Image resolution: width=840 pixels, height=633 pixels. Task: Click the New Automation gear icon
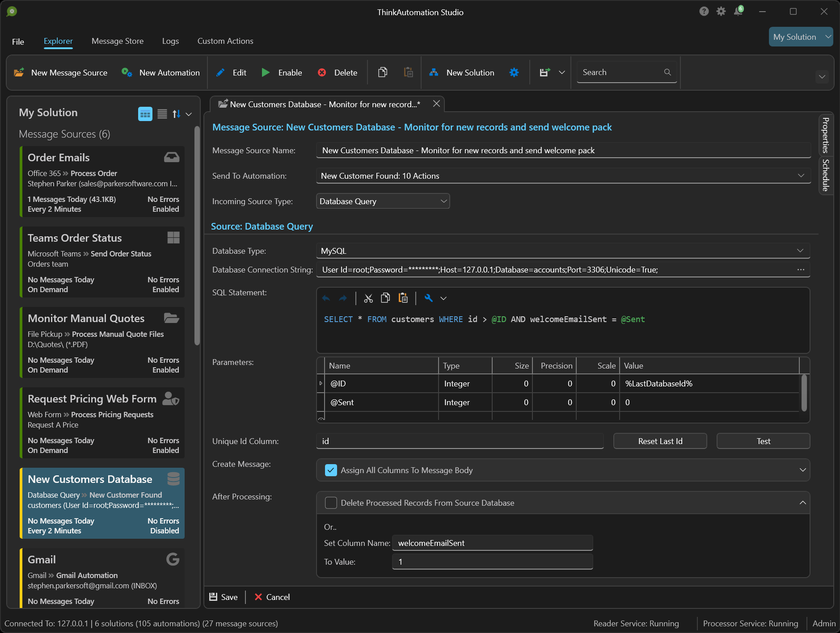pyautogui.click(x=127, y=72)
